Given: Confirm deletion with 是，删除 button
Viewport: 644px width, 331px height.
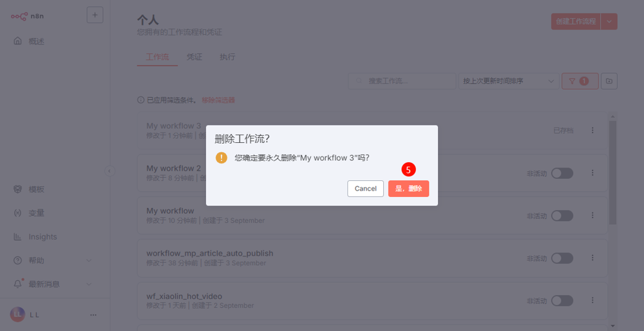Looking at the screenshot, I should (408, 189).
